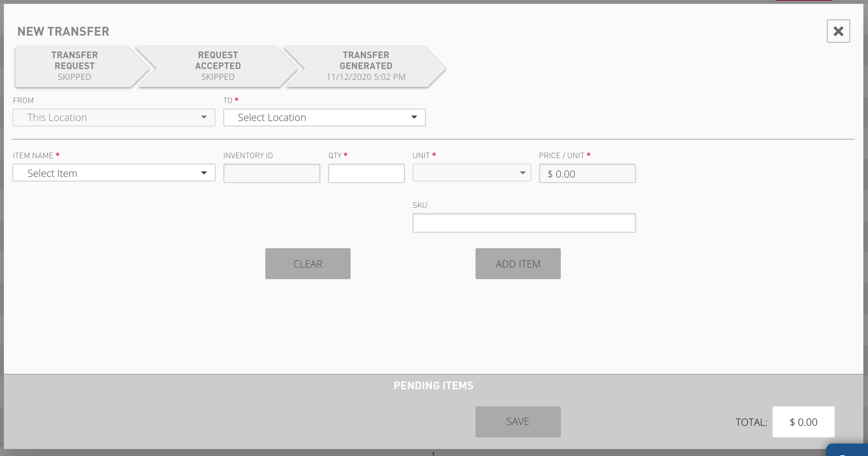Click the Transfer Request step arrow

[x=75, y=66]
